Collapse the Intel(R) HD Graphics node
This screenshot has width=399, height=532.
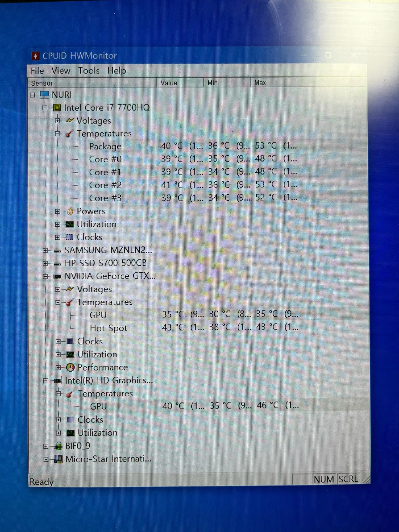click(x=46, y=381)
